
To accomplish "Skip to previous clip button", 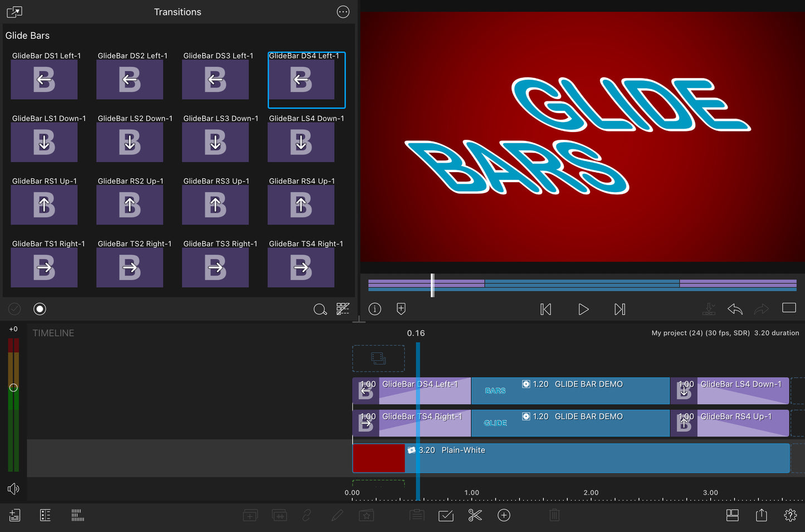I will point(545,309).
